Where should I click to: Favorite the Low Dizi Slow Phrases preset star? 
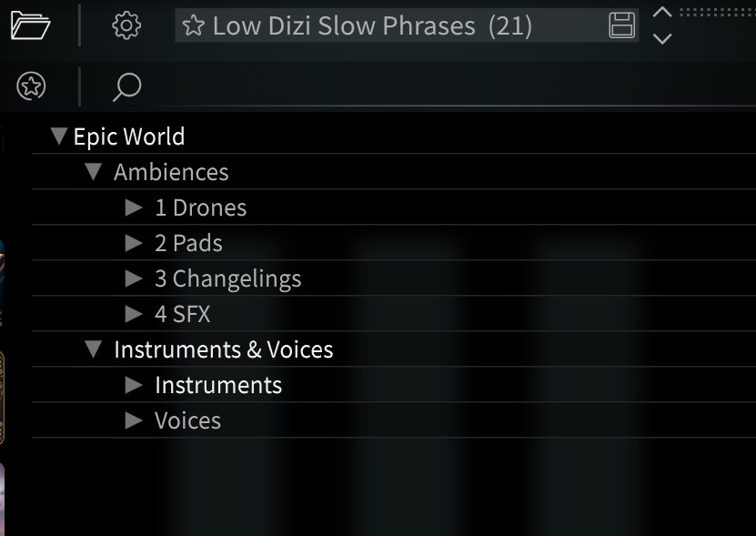pos(193,26)
